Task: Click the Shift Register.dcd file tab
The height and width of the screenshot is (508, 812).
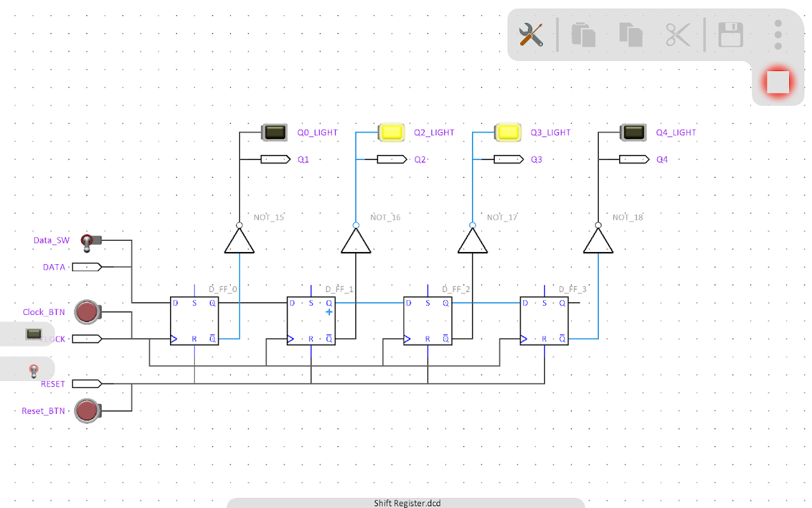Action: coord(406,503)
